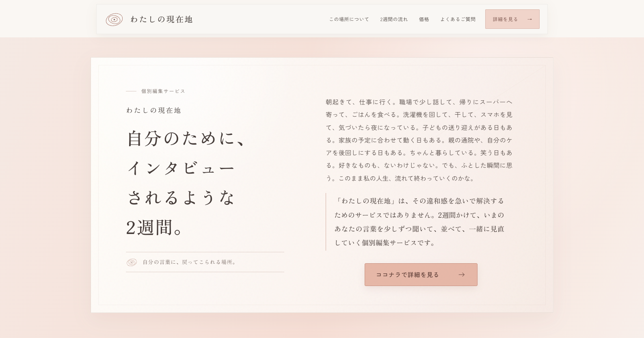Click the 詳細を見る header button

pos(512,19)
